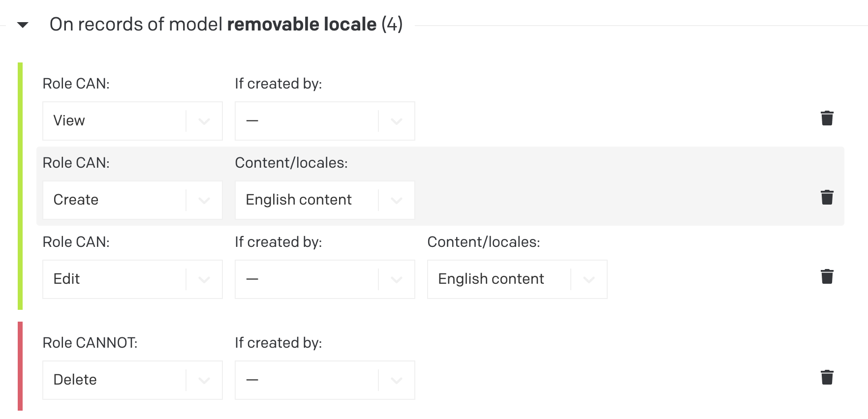868x419 pixels.
Task: Delete the View permission rule
Action: (x=827, y=118)
